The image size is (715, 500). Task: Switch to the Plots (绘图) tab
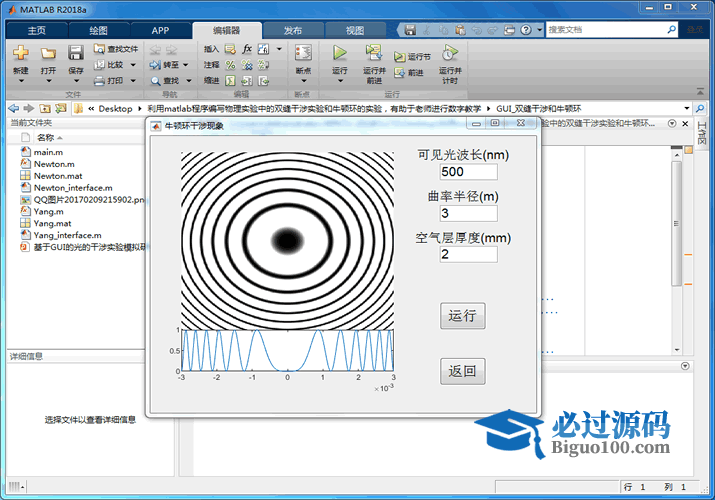click(x=98, y=31)
